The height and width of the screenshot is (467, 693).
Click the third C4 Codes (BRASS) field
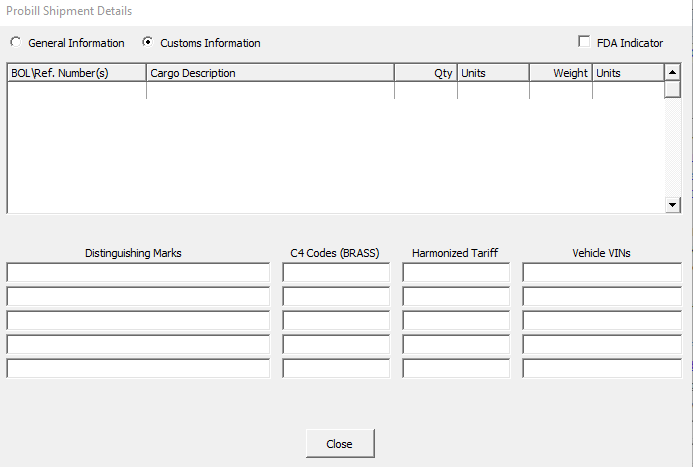click(336, 320)
